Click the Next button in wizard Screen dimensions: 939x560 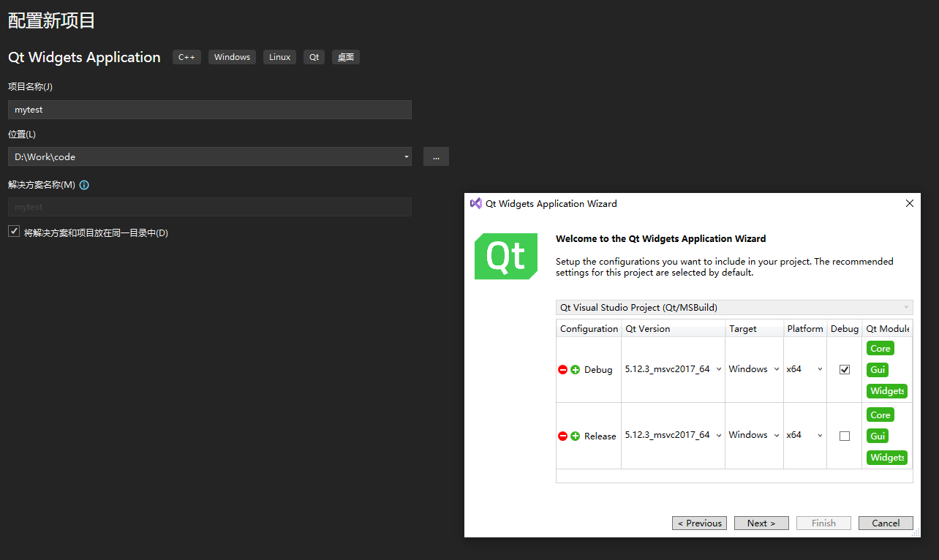[x=761, y=523]
